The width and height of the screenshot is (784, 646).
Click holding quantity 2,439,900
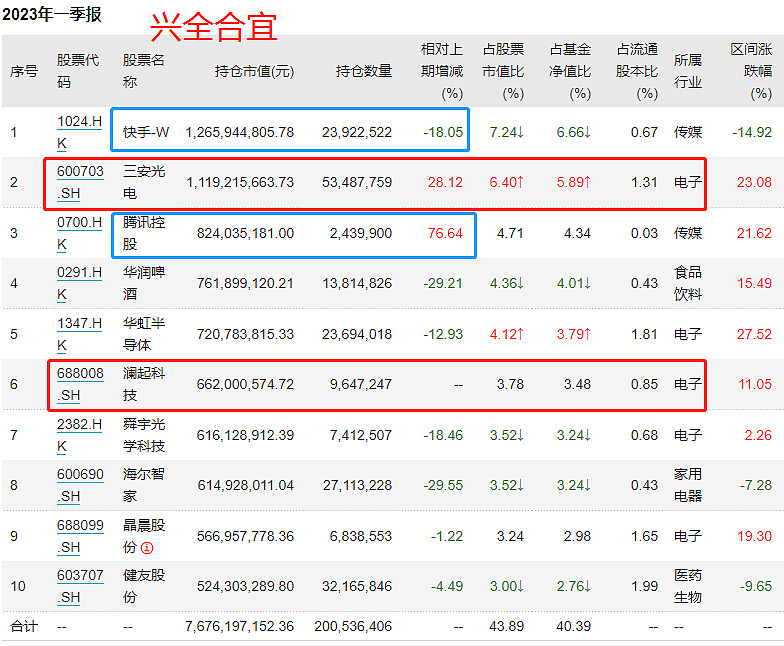point(360,233)
